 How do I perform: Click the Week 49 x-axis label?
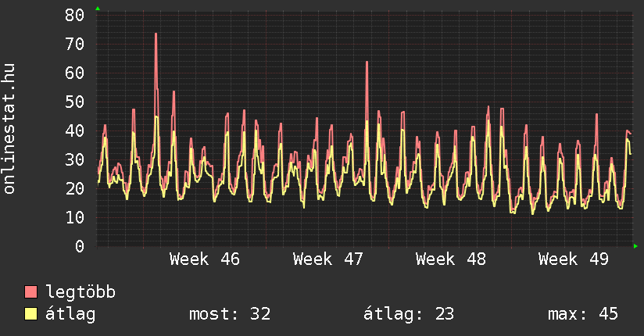pyautogui.click(x=574, y=259)
